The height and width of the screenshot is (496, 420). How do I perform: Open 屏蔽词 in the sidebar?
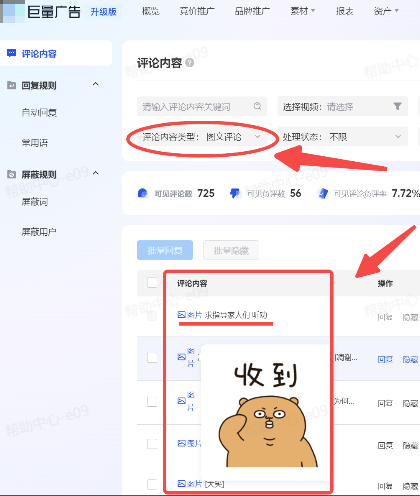coord(35,202)
